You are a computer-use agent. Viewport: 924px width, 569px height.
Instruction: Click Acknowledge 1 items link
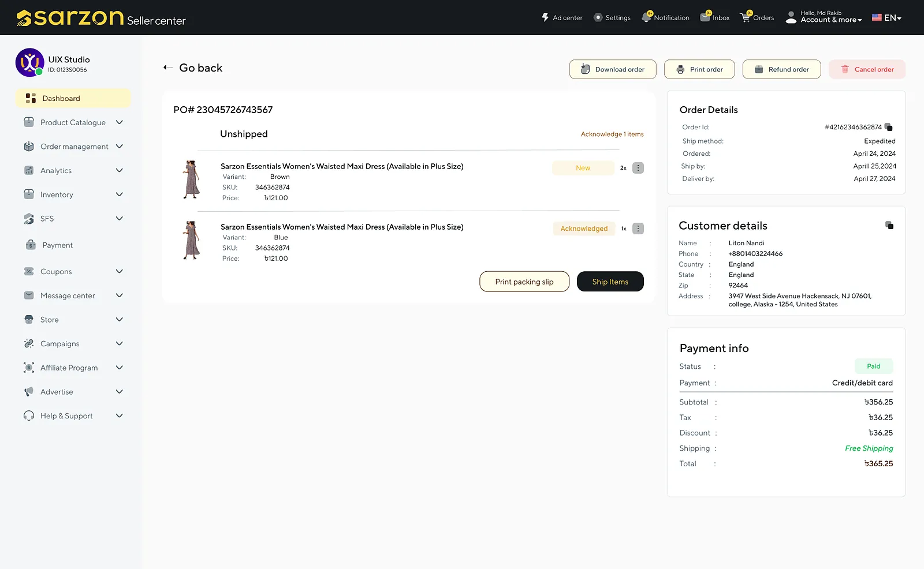(612, 134)
